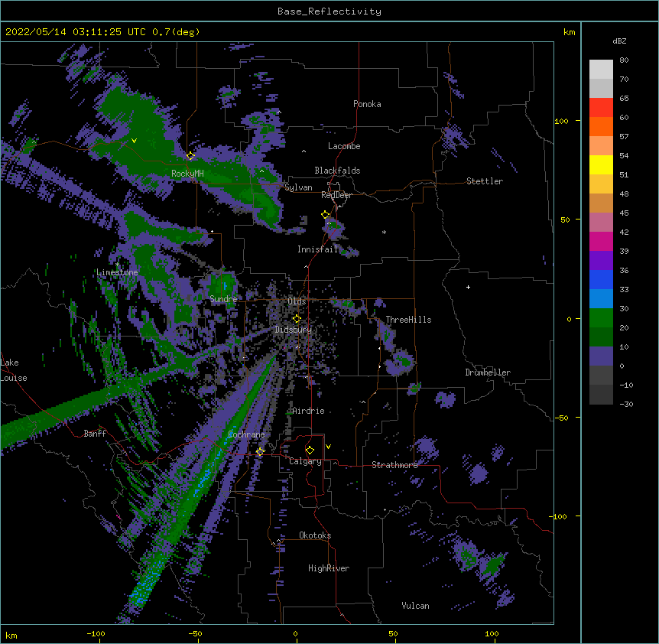Click the Vulcan town label
The width and height of the screenshot is (659, 644).
pos(415,606)
